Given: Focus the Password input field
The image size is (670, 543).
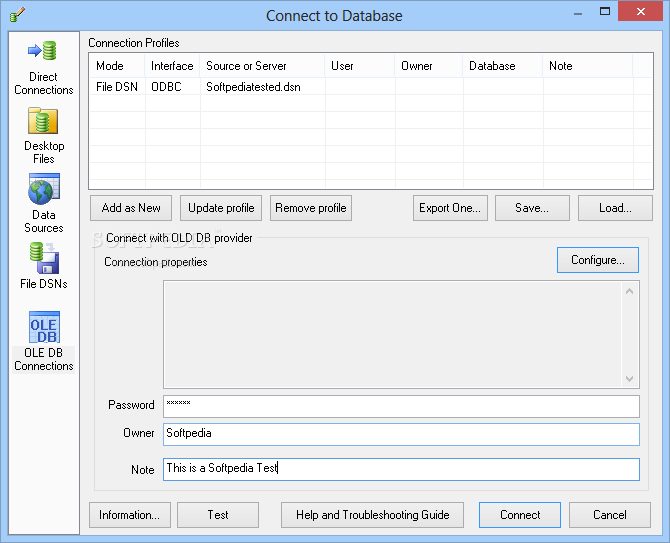Looking at the screenshot, I should click(x=400, y=406).
